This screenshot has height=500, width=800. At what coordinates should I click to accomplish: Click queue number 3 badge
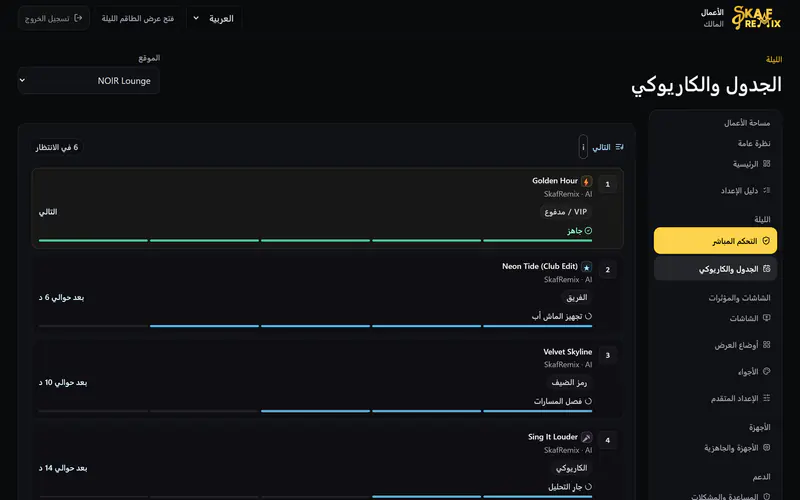[608, 355]
